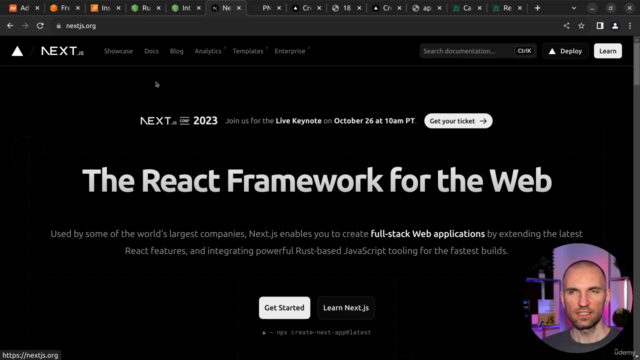640x360 pixels.
Task: Open the tab search chevron in the tab strip
Action: (x=574, y=8)
